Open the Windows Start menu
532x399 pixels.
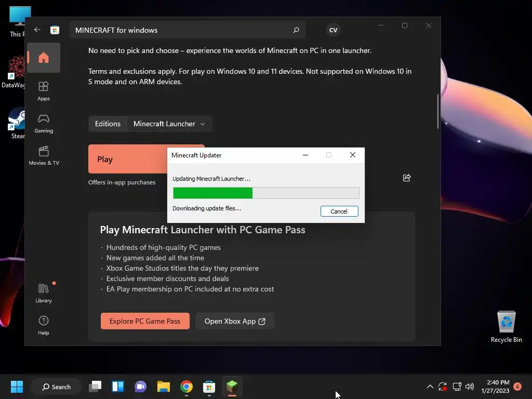[x=17, y=387]
